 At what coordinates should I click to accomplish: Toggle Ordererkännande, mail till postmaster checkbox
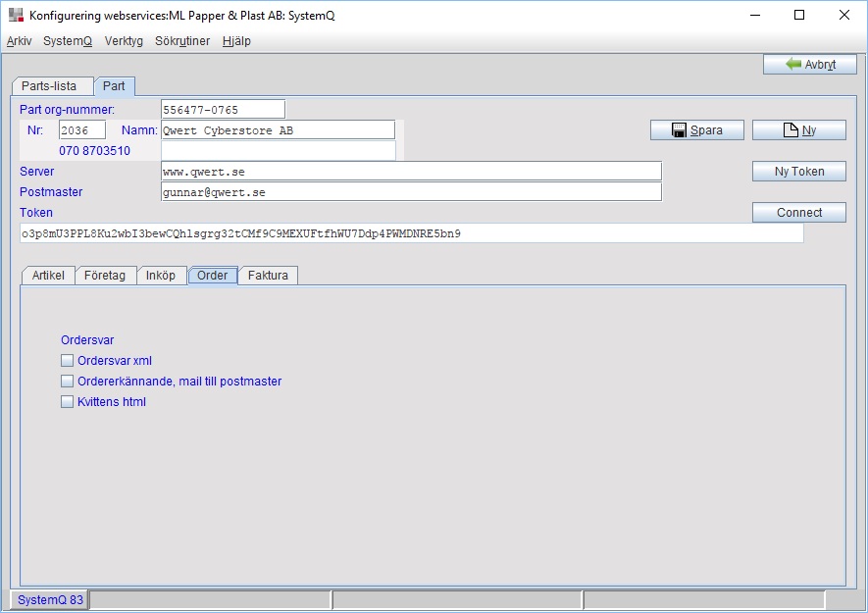pyautogui.click(x=68, y=382)
